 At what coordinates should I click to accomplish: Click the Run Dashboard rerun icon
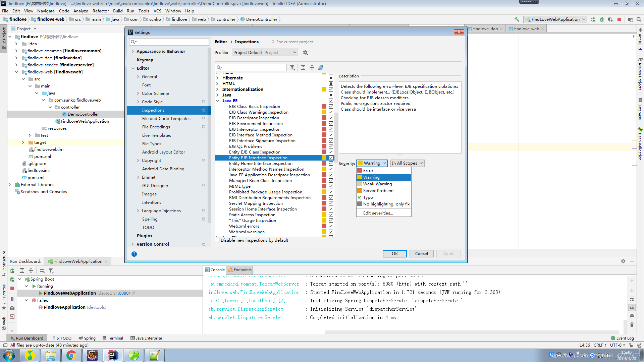click(x=12, y=271)
